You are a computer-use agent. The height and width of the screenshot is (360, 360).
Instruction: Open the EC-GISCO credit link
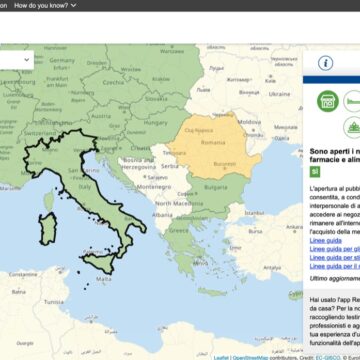(328, 358)
